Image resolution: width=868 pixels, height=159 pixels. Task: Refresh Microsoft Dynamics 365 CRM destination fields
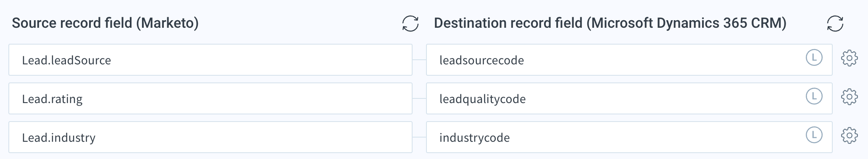[x=835, y=24]
